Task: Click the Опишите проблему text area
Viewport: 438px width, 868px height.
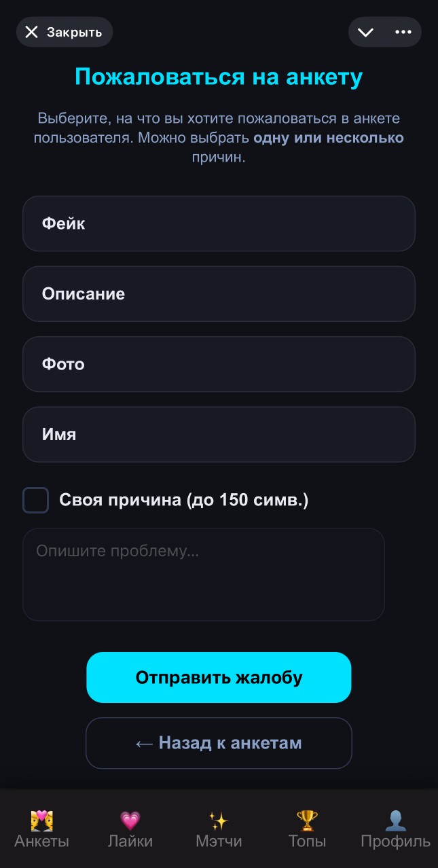Action: [x=204, y=573]
